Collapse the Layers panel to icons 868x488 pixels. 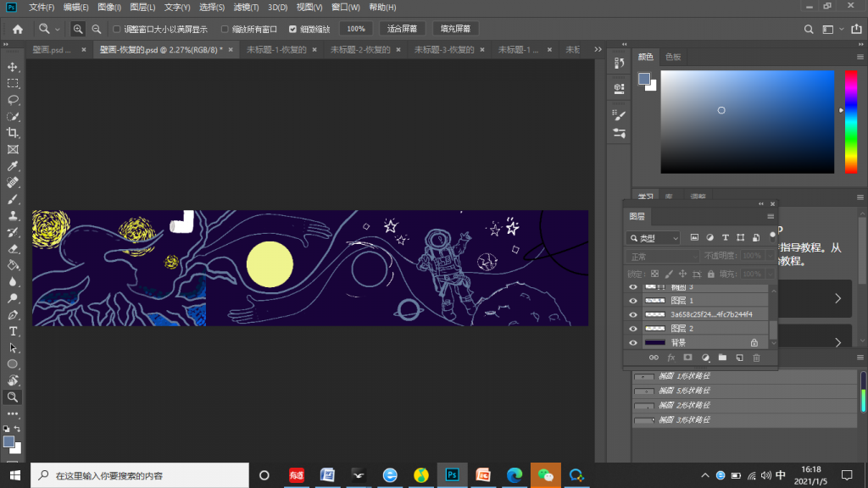(760, 203)
